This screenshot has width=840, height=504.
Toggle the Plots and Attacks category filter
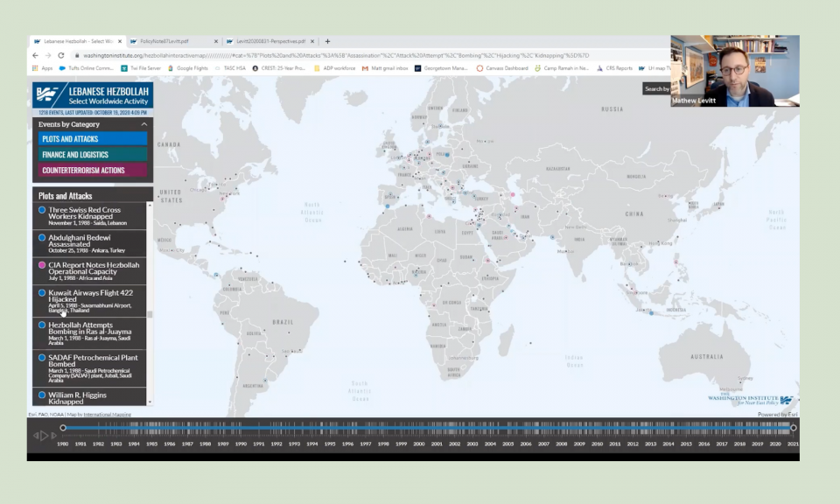pyautogui.click(x=92, y=138)
